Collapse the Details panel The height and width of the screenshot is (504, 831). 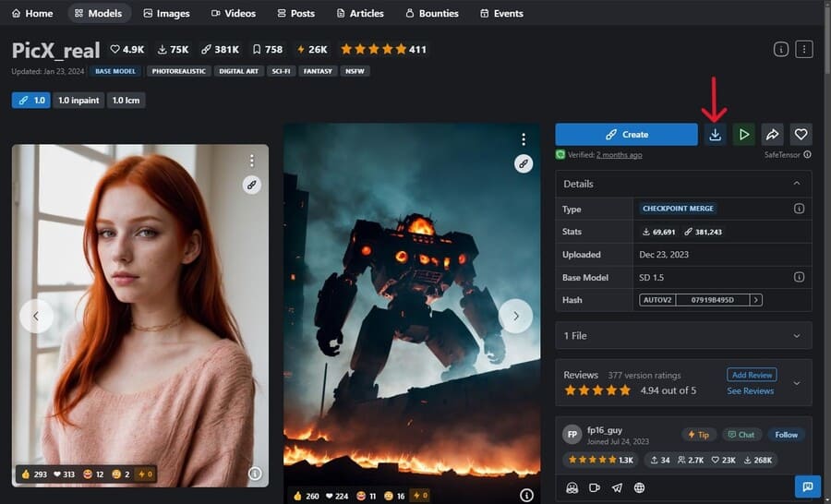point(797,184)
